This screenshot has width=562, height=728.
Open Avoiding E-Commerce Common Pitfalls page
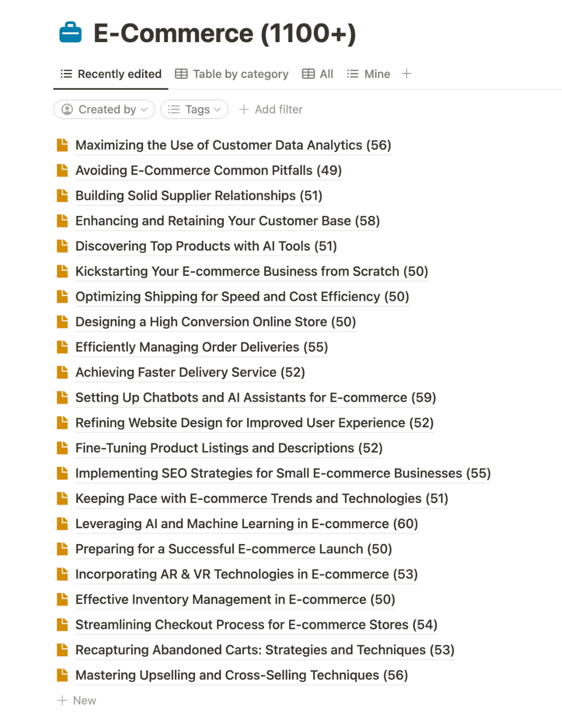click(x=208, y=171)
